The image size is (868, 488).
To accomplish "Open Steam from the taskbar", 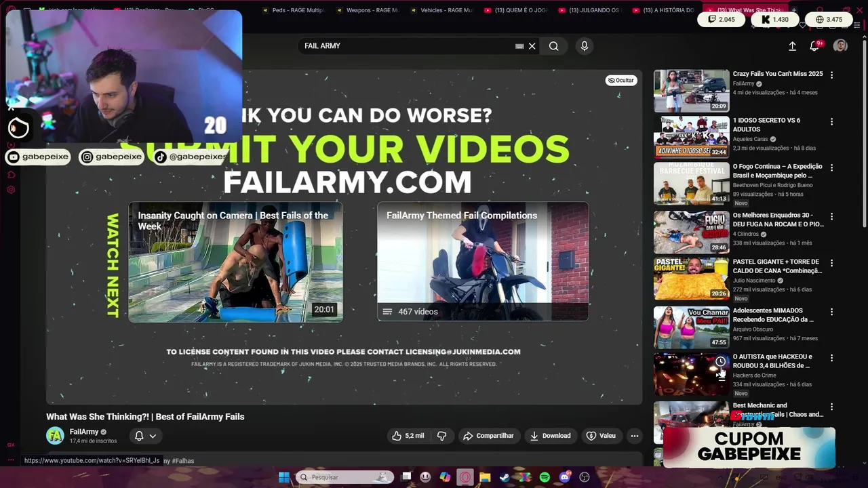I will (x=505, y=477).
